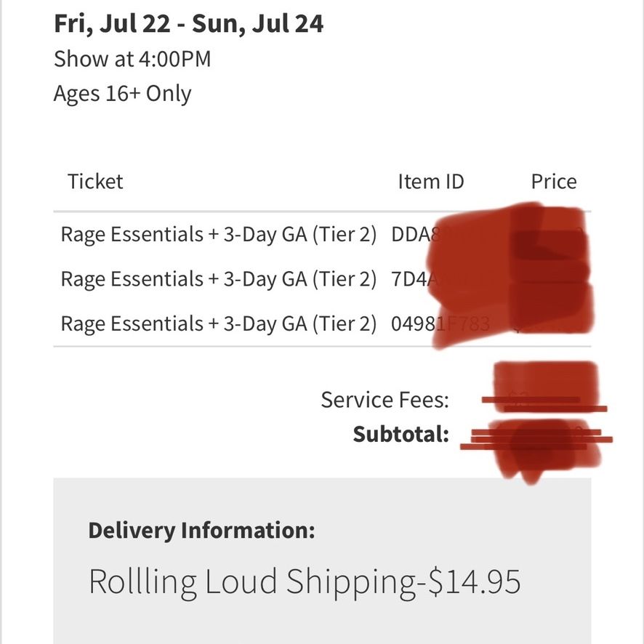Click the Service Fees label

(385, 400)
